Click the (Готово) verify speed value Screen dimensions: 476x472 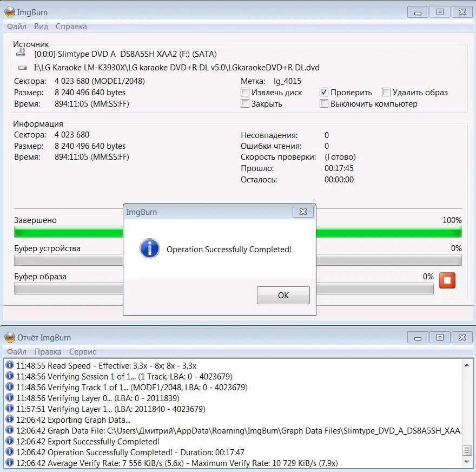click(340, 157)
